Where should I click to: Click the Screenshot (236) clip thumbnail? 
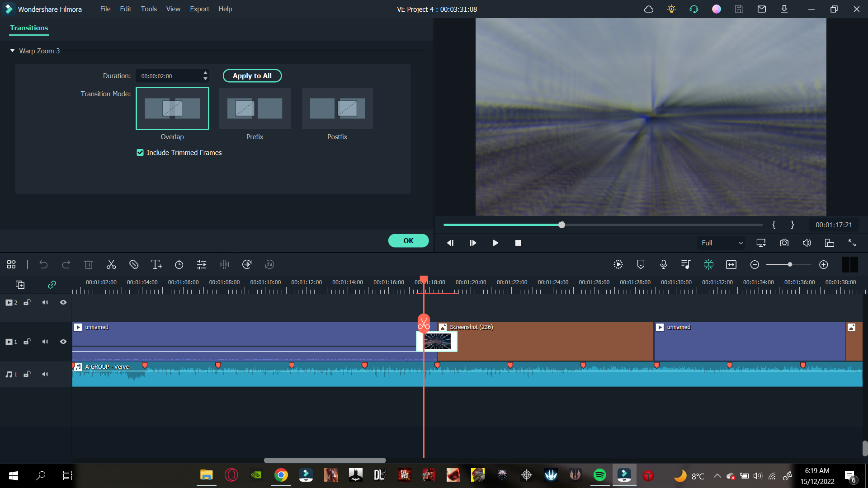coord(436,342)
